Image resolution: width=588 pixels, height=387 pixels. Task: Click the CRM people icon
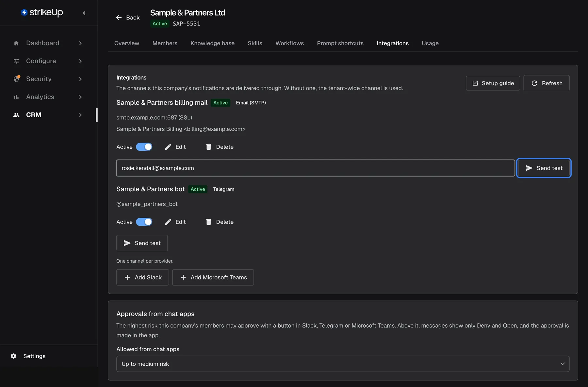coord(16,115)
